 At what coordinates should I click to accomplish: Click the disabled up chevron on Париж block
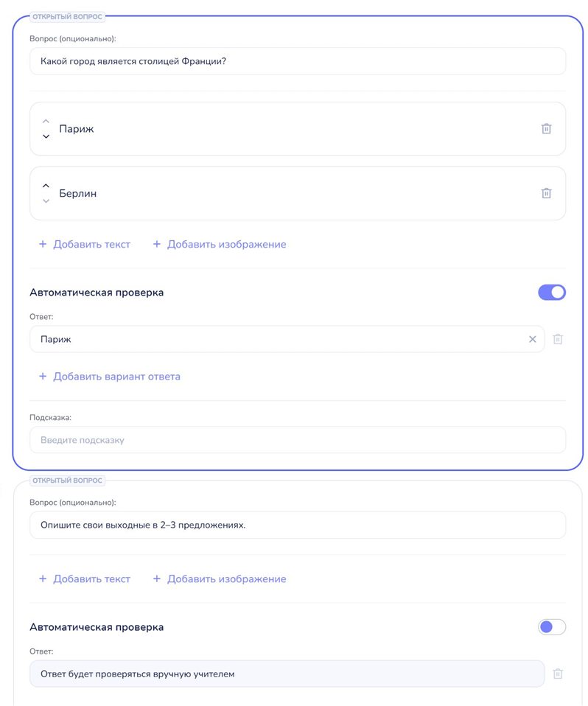point(46,121)
